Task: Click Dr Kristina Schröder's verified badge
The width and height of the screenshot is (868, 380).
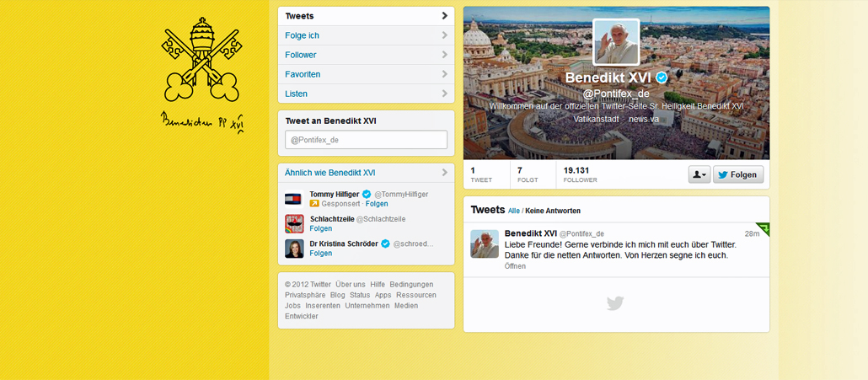Action: 386,244
